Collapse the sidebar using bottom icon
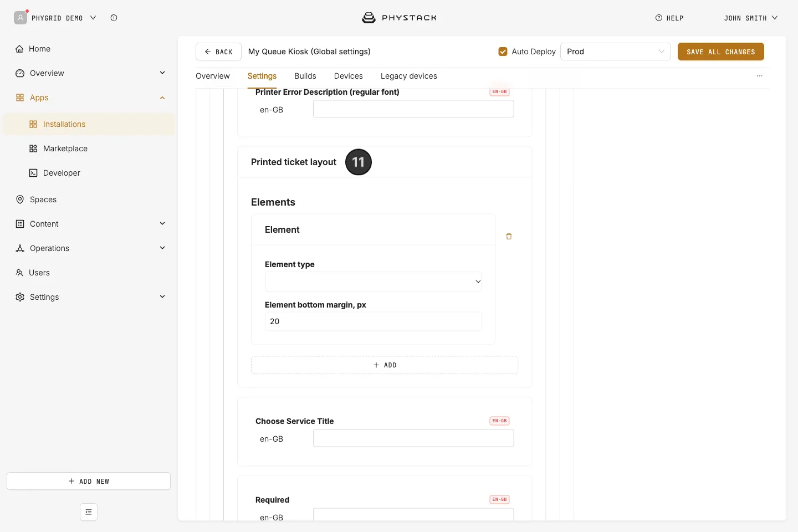 89,512
